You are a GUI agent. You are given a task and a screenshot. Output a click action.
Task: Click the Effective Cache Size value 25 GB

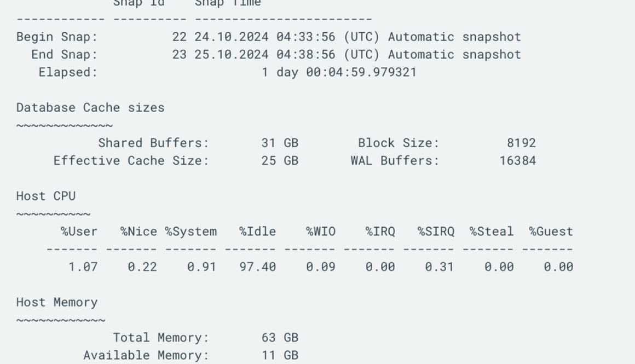(x=280, y=161)
